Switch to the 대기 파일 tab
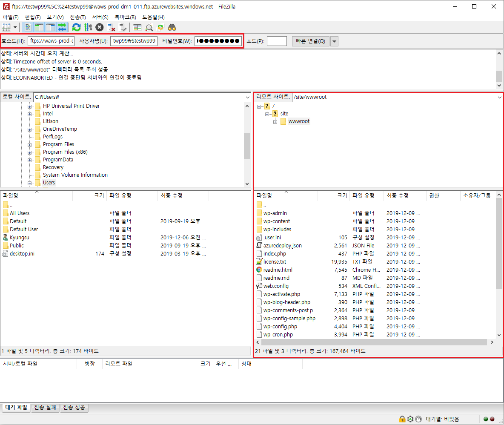This screenshot has height=425, width=504. pos(16,407)
